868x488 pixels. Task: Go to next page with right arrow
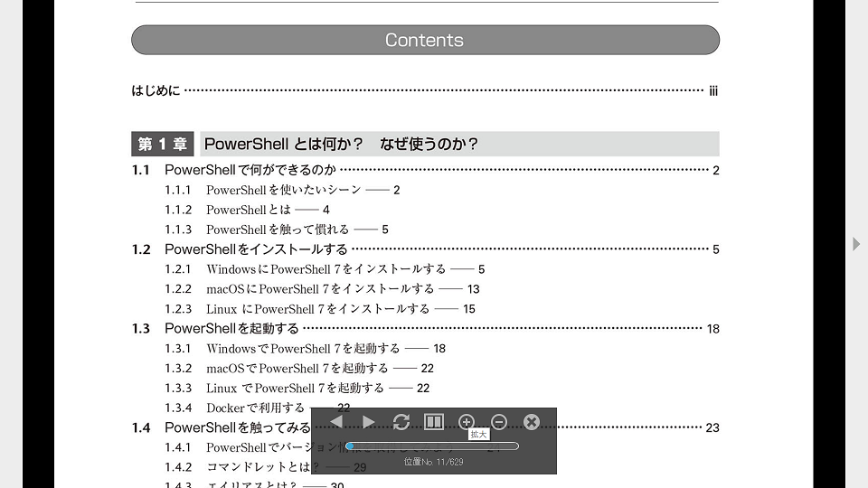pos(368,422)
